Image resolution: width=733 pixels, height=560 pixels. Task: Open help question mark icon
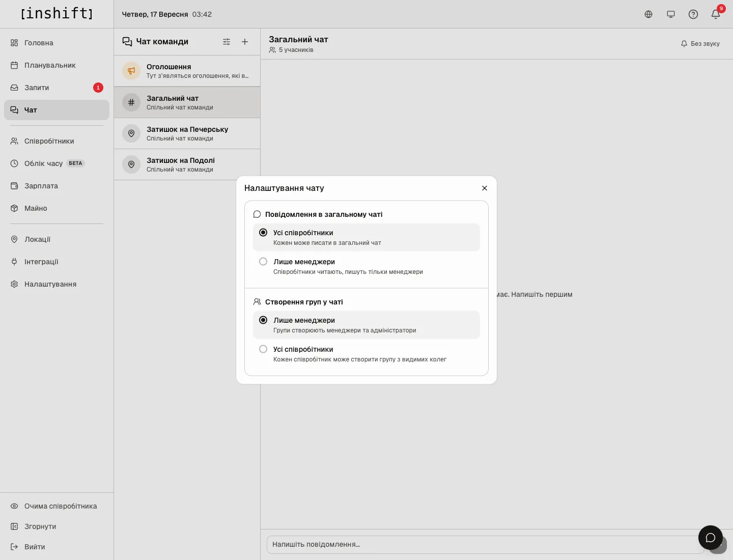click(693, 14)
